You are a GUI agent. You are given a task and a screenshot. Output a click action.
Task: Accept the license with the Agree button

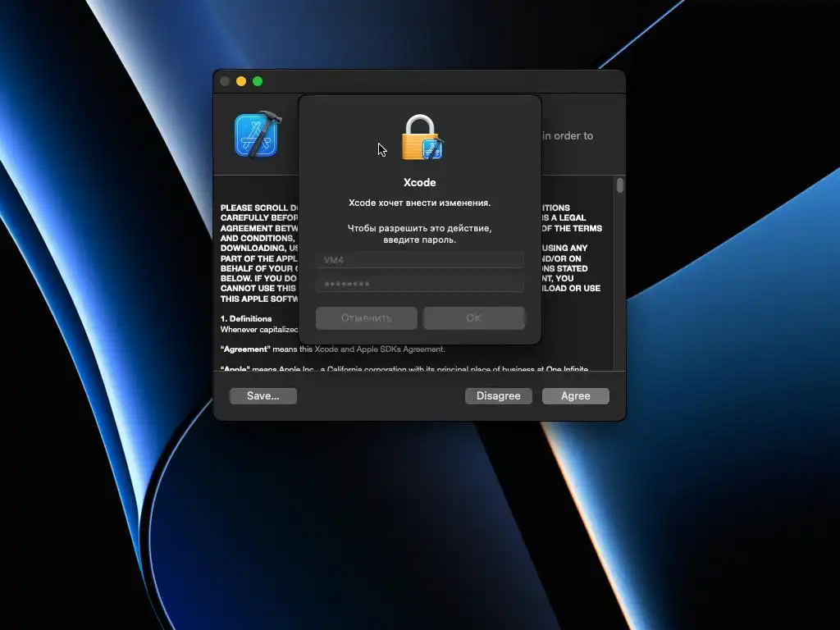[x=575, y=396]
